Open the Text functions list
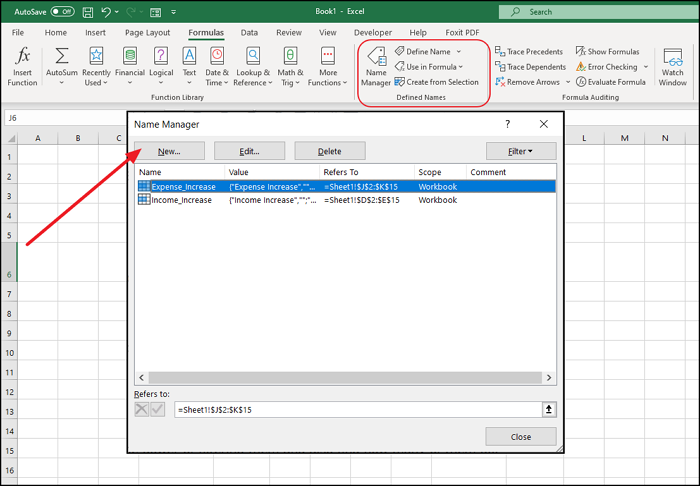Screen dimensions: 700x486 click(189, 67)
